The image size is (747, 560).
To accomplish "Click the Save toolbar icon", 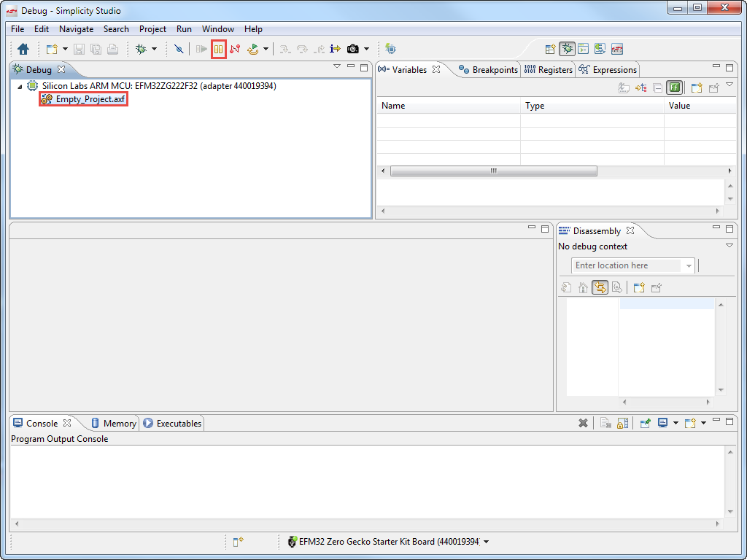I will tap(79, 49).
